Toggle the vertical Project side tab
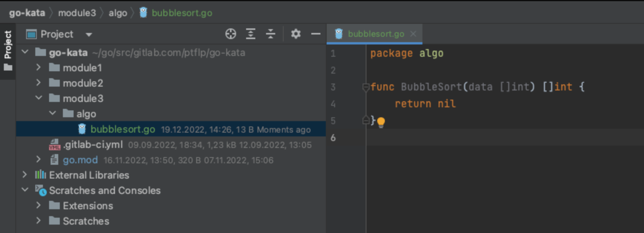The image size is (644, 233). click(x=8, y=51)
